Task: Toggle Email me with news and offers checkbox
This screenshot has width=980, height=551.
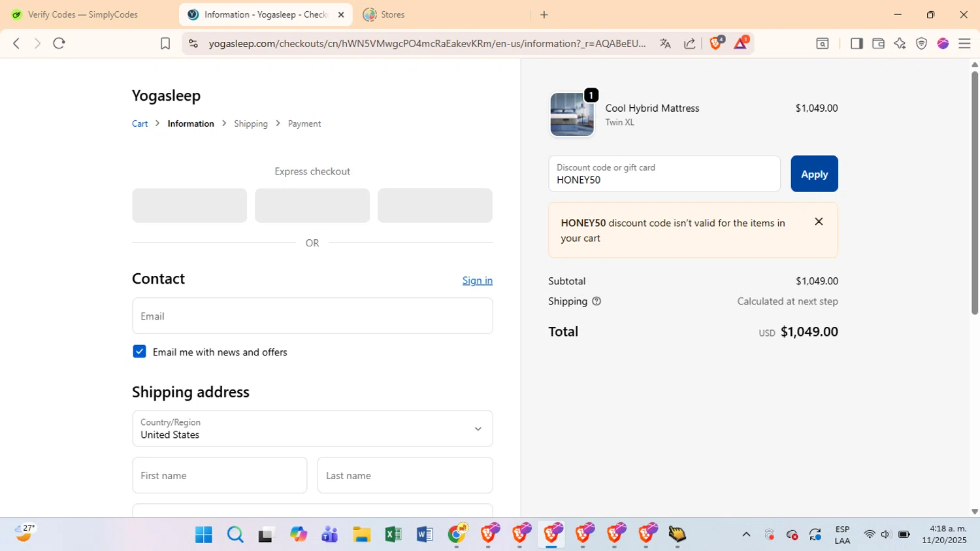Action: pos(139,352)
